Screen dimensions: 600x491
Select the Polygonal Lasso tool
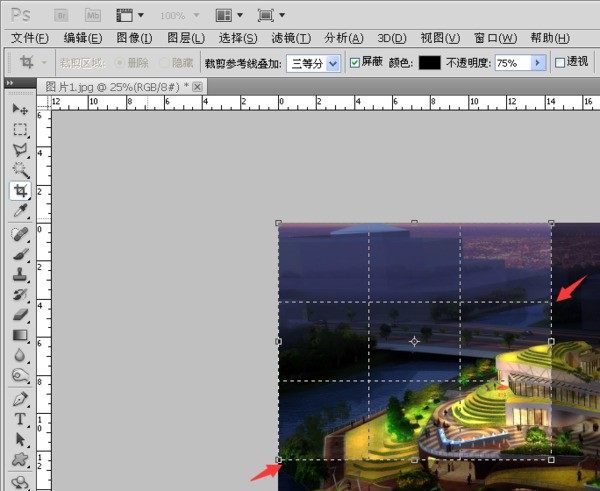pos(20,150)
